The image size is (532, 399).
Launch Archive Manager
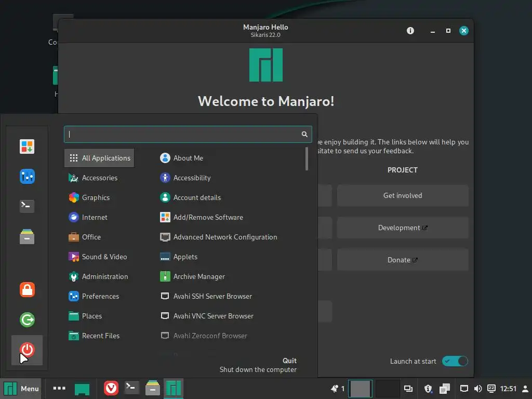click(x=192, y=276)
